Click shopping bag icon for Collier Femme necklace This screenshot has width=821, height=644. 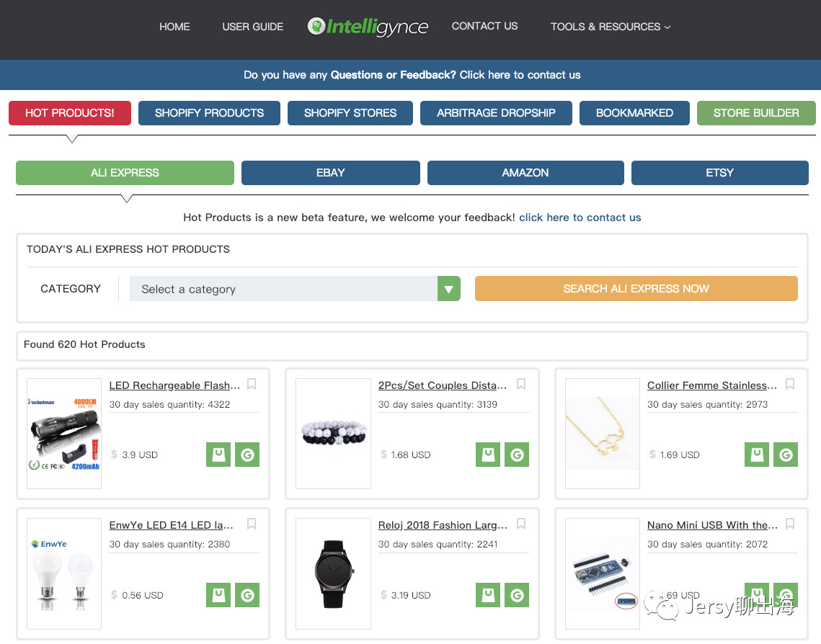(x=757, y=455)
